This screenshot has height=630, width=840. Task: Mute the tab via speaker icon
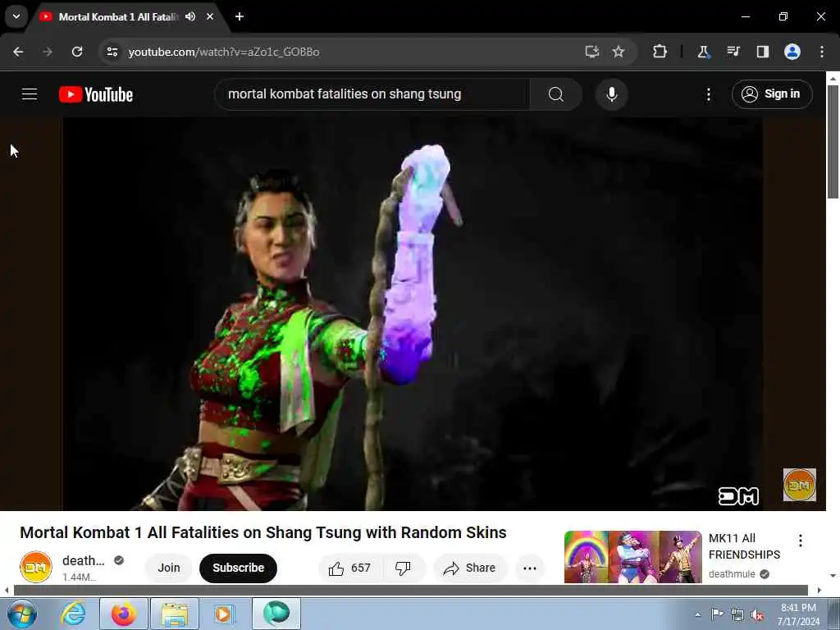[x=190, y=16]
